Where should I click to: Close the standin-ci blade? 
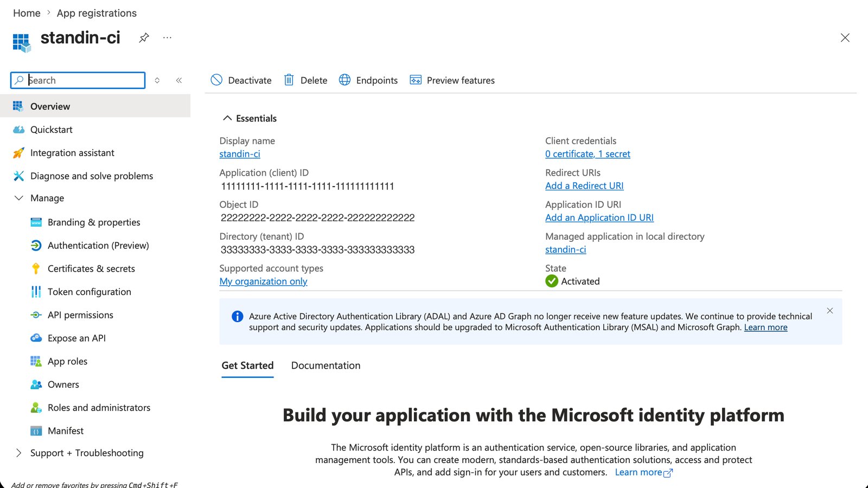[x=845, y=38]
